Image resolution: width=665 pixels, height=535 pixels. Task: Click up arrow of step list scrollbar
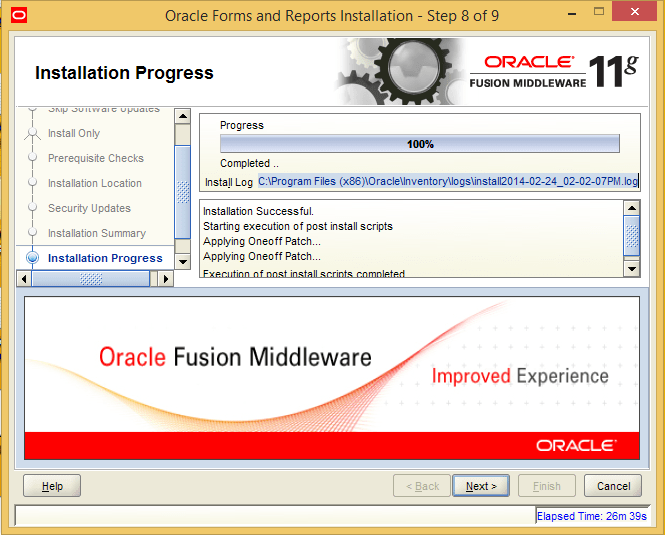[183, 116]
